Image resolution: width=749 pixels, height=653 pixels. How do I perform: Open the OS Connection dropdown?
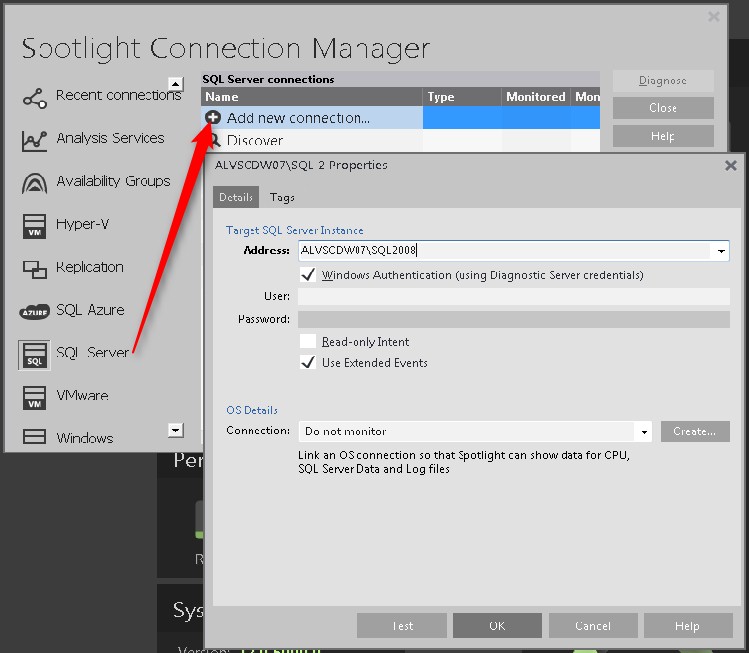[x=643, y=432]
